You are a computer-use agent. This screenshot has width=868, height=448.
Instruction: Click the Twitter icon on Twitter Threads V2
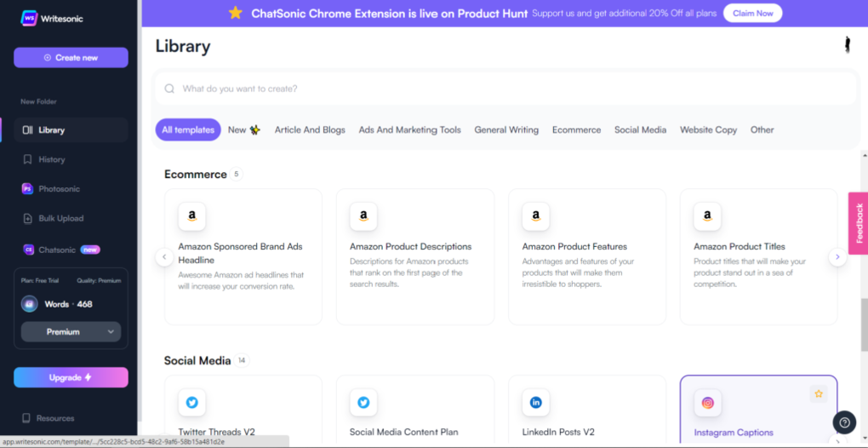click(x=191, y=403)
